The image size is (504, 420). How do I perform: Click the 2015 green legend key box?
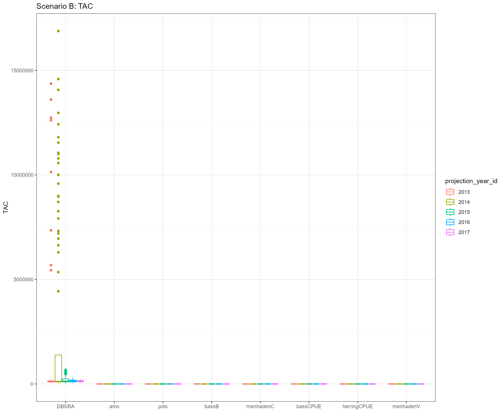[450, 212]
